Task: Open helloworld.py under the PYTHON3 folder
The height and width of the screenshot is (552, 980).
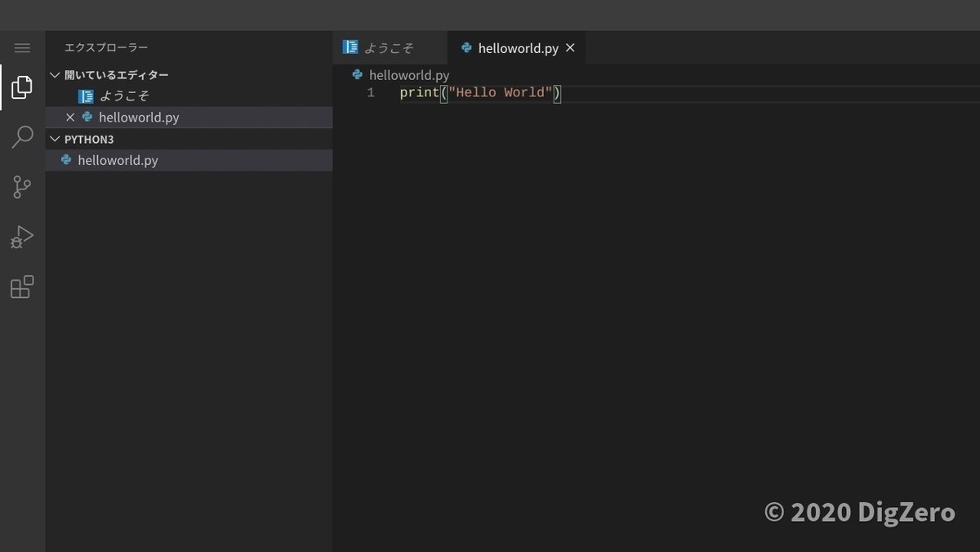Action: pyautogui.click(x=118, y=160)
